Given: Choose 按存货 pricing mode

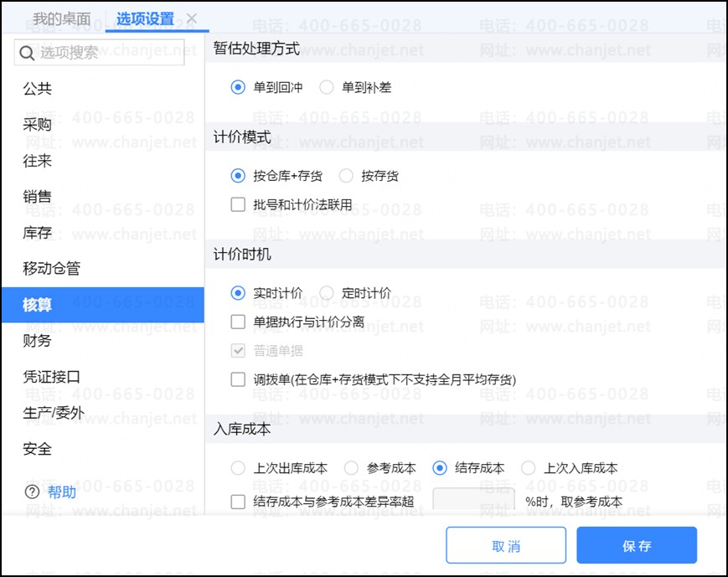Looking at the screenshot, I should (x=346, y=176).
